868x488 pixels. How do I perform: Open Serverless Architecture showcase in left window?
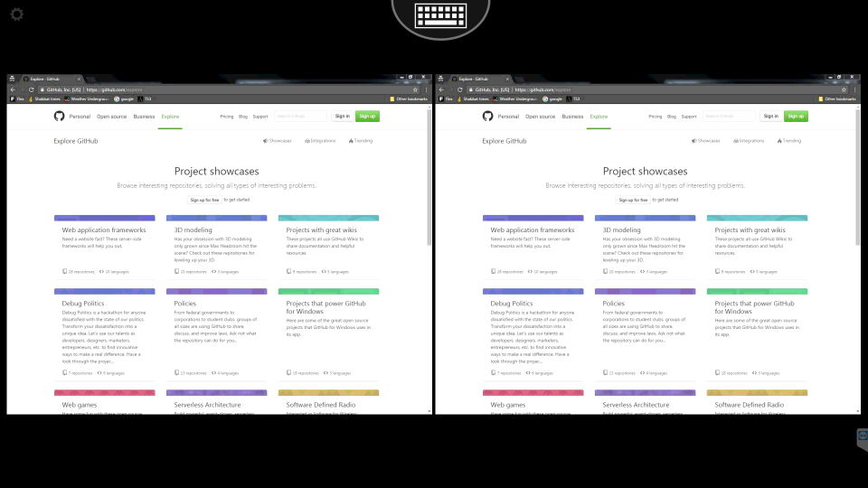(x=208, y=405)
